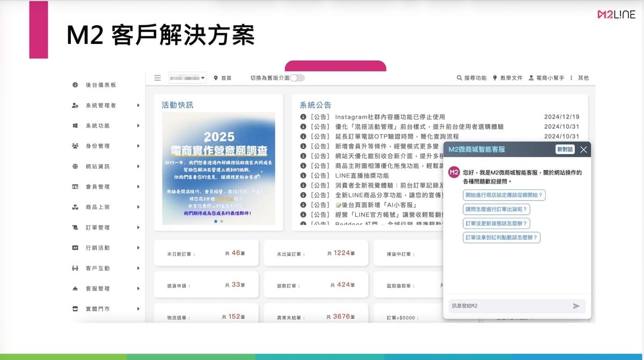The image size is (644, 360).
Task: Open the hamburger menu icon
Action: 157,78
